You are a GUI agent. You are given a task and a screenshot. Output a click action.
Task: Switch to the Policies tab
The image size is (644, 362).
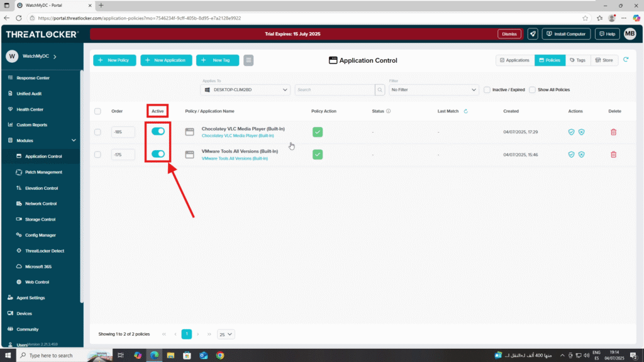(550, 60)
